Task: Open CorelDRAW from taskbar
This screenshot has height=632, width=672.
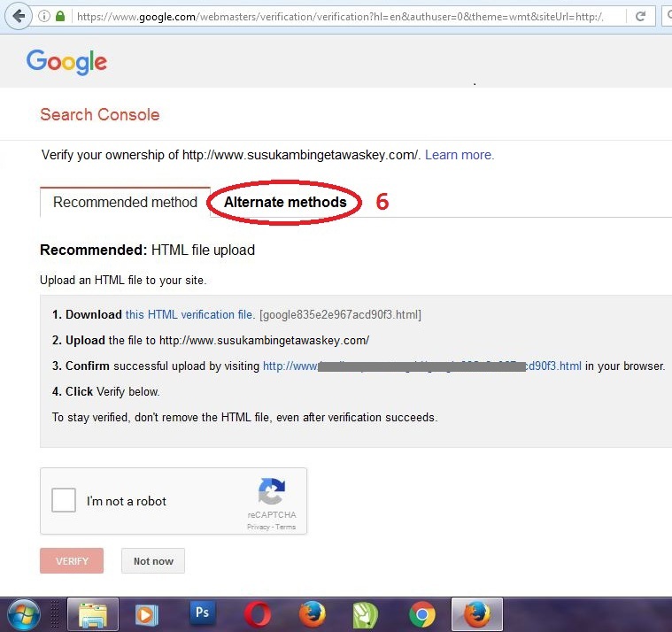Action: tap(365, 615)
